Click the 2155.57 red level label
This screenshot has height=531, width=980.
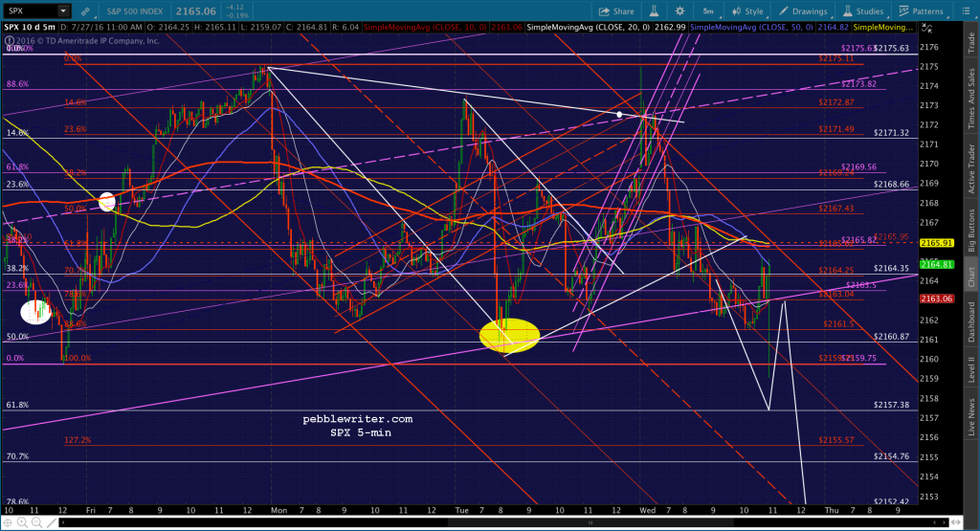[x=836, y=440]
